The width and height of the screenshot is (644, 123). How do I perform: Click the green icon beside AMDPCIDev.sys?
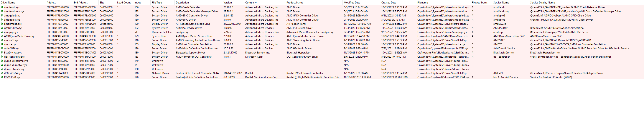2,28
